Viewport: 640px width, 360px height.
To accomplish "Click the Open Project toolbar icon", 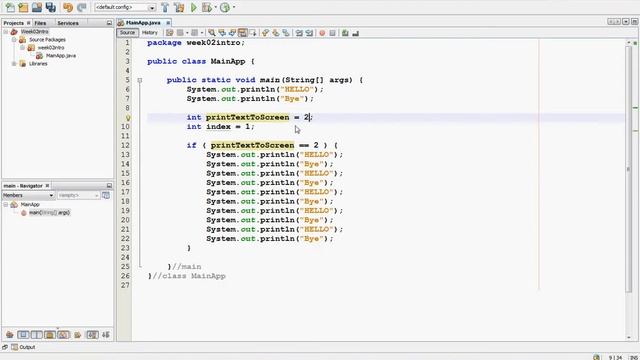I will coord(37,7).
